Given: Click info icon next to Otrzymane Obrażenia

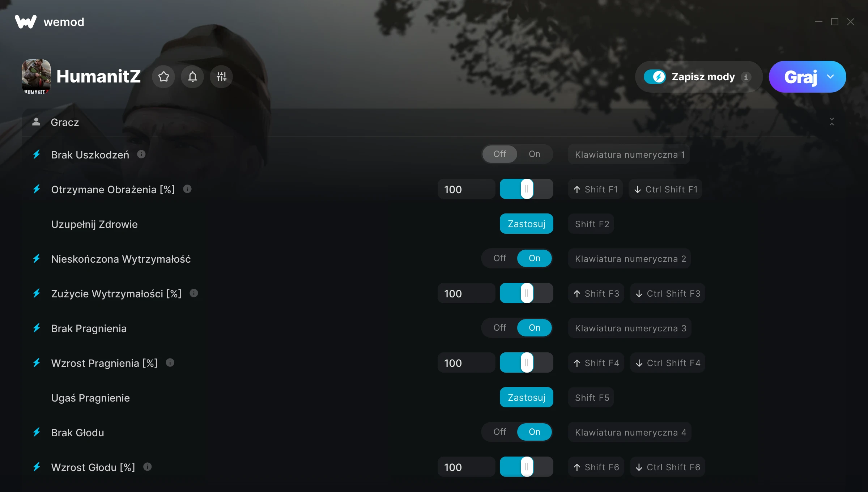Looking at the screenshot, I should 187,189.
